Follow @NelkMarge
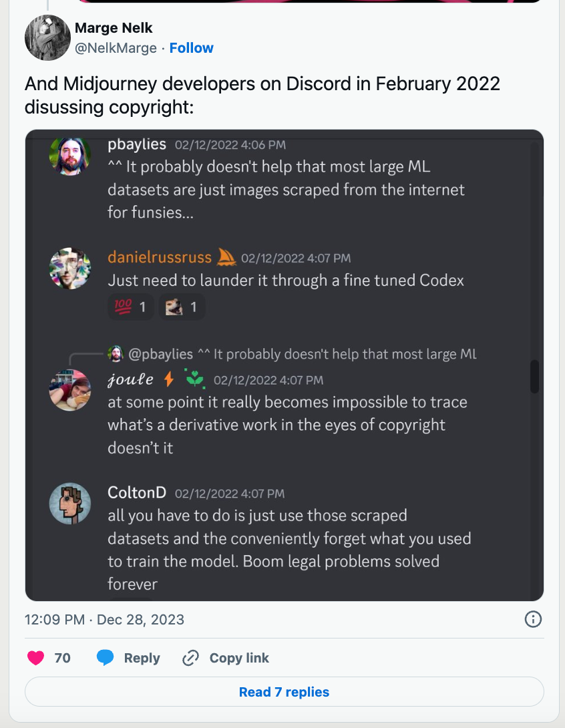This screenshot has width=565, height=728. (192, 48)
